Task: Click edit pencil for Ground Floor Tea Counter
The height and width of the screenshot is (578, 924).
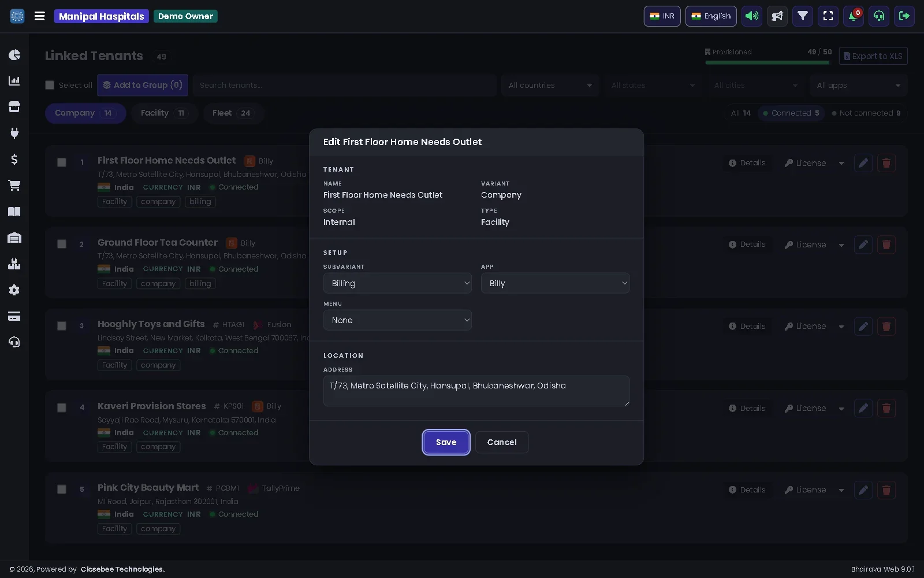Action: pos(863,244)
